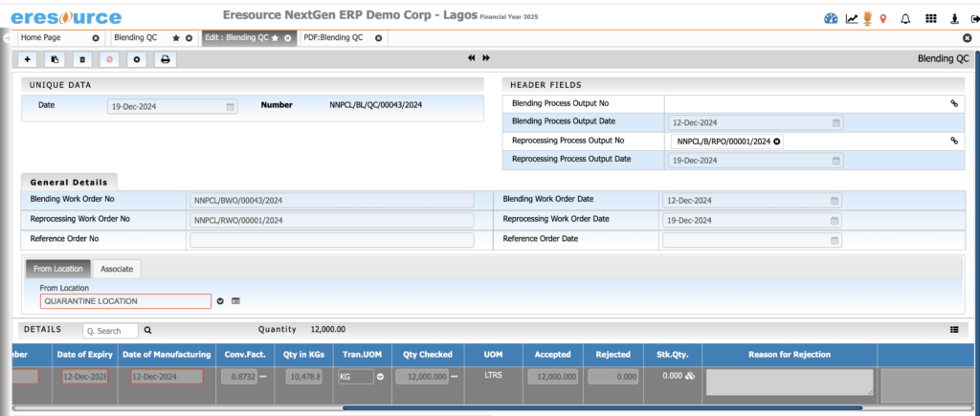Switch to the Associate tab
This screenshot has width=980, height=416.
pos(117,269)
